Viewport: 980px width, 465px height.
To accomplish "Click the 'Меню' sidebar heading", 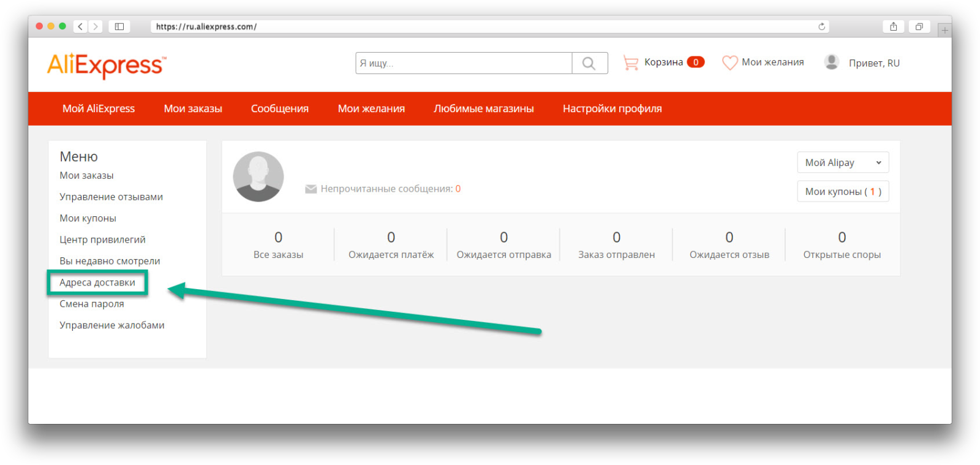I will [79, 157].
